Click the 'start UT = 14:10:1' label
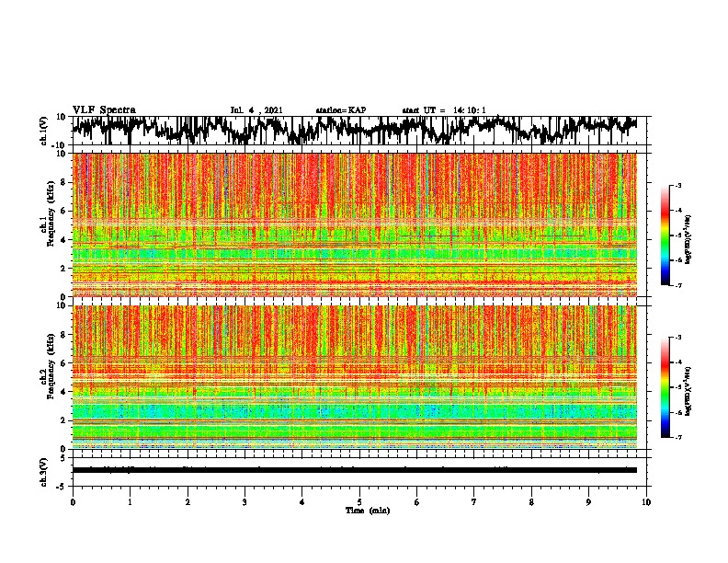This screenshot has width=728, height=563. pyautogui.click(x=444, y=110)
